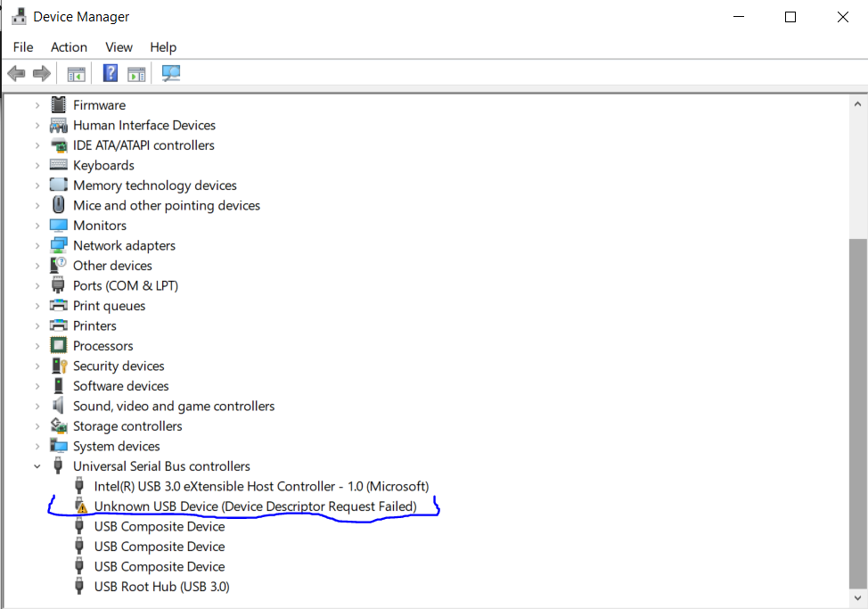
Task: Close the Device Manager window
Action: [842, 17]
